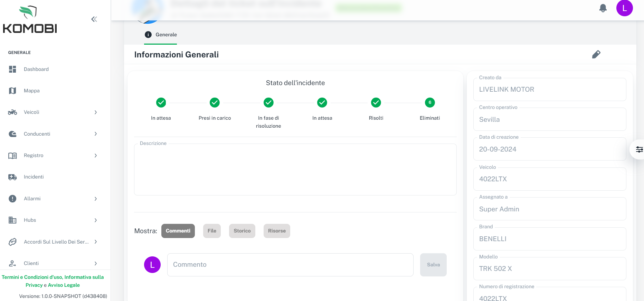Select the Eliminati status step
644x301 pixels.
[x=429, y=103]
